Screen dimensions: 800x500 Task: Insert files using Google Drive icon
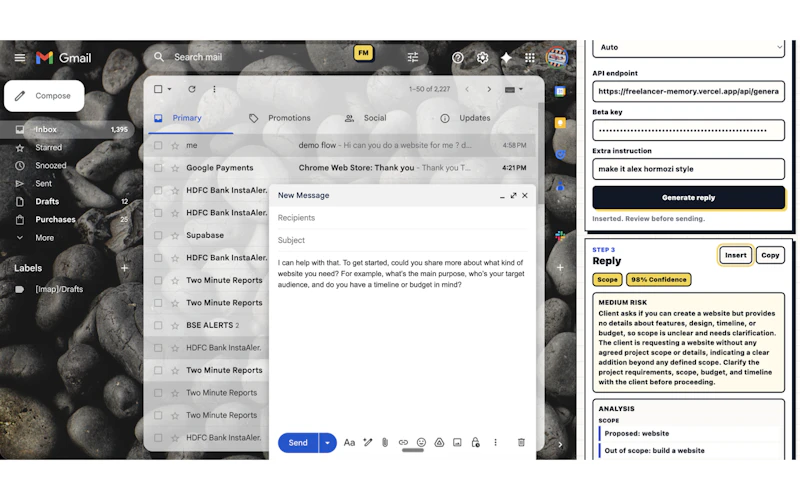[439, 442]
